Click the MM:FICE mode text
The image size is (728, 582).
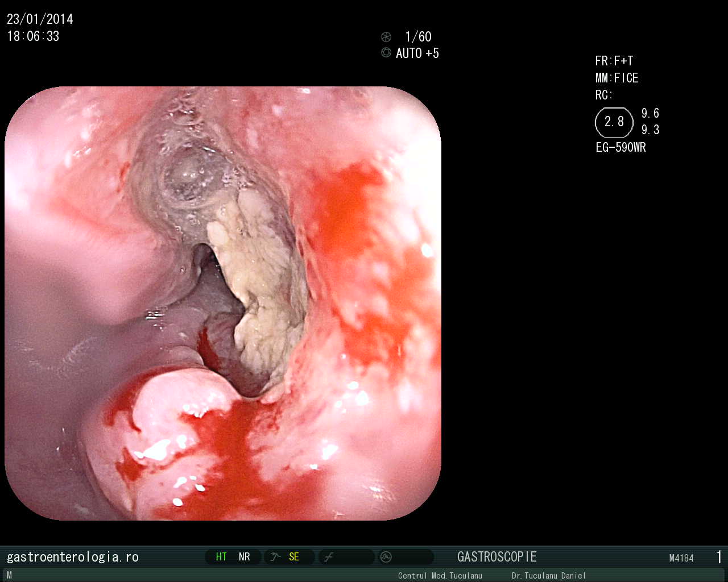(x=617, y=78)
